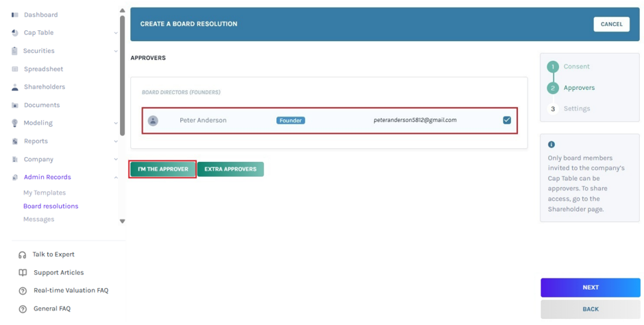Viewport: 644px width, 325px height.
Task: Click the Talk to Expert headset icon
Action: coord(23,255)
